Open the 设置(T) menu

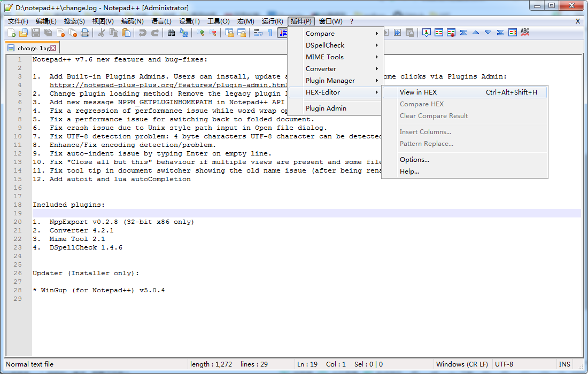pyautogui.click(x=189, y=21)
